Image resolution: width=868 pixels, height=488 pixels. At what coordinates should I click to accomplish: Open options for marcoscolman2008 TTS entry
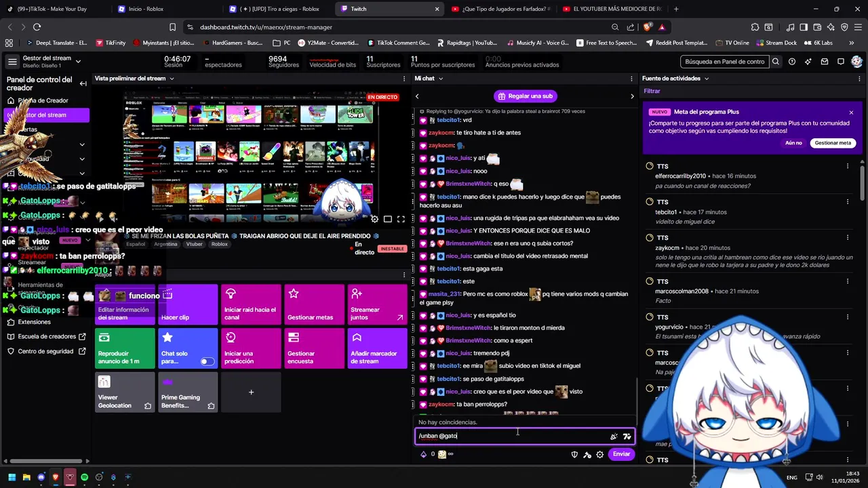coord(848,281)
